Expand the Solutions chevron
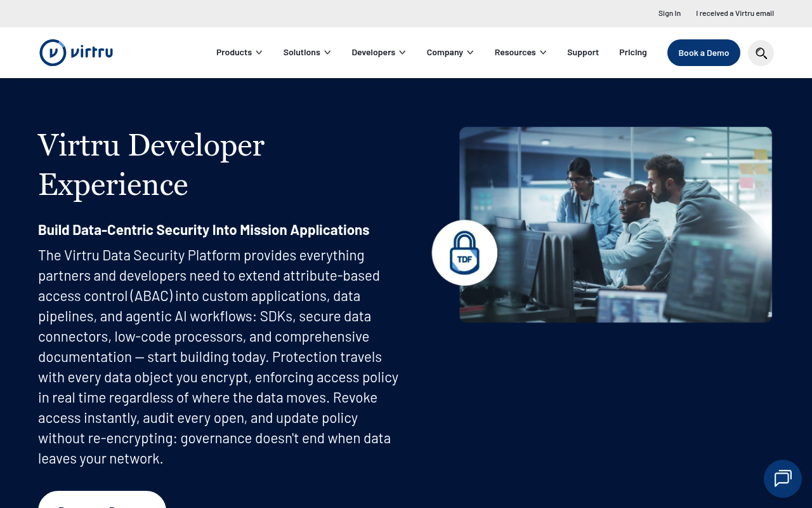 (327, 53)
